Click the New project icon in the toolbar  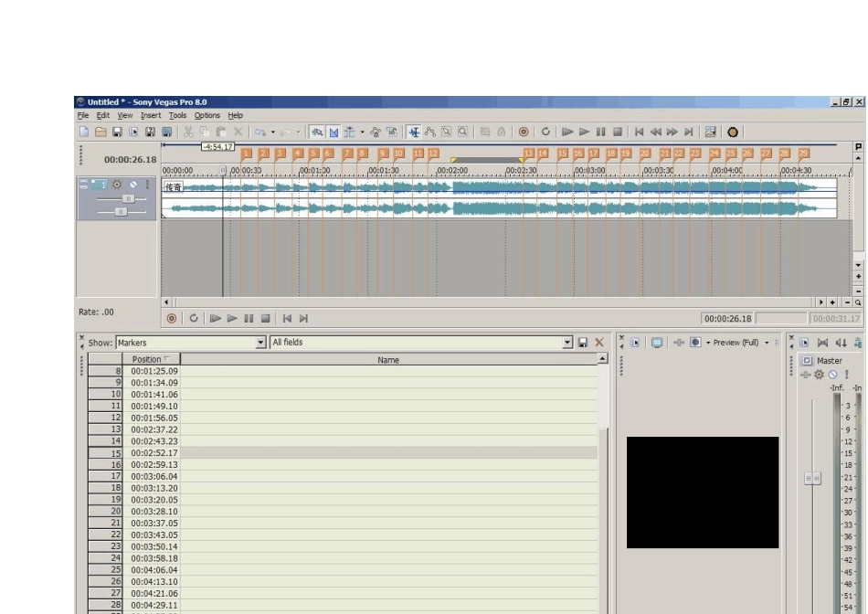tap(84, 132)
